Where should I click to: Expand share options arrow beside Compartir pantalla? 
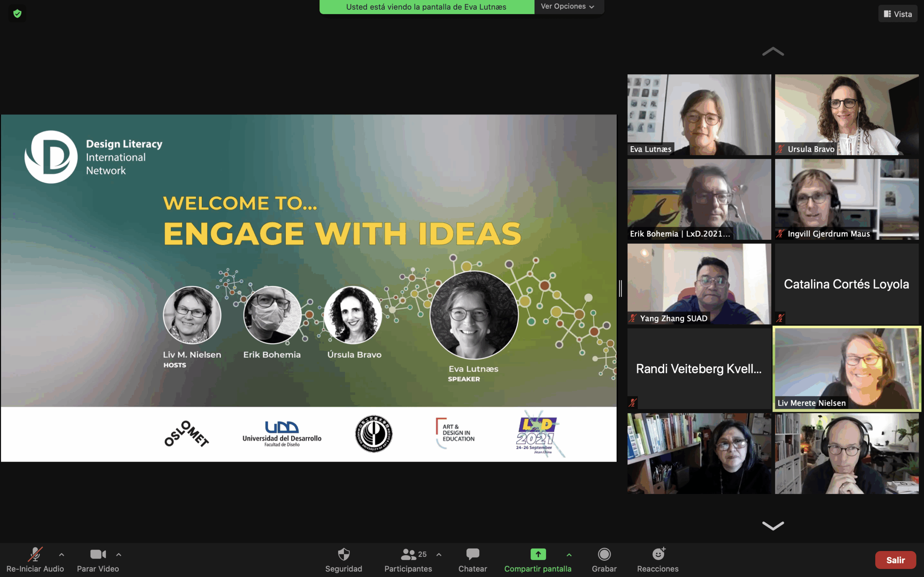(x=569, y=555)
